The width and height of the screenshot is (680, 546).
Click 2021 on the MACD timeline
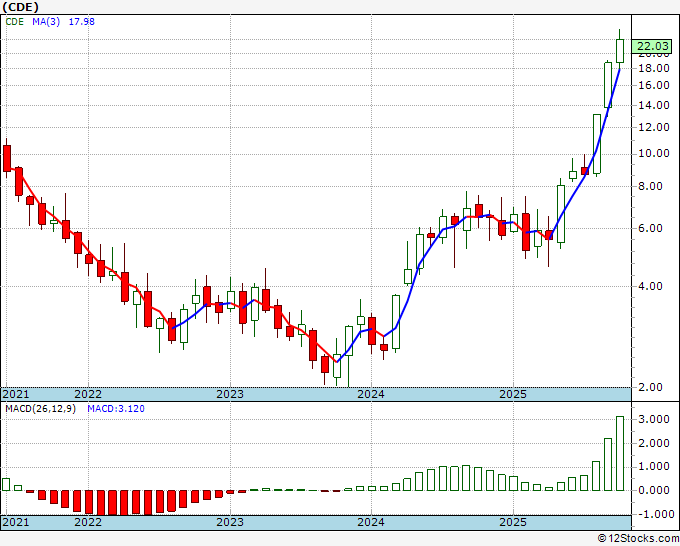pos(16,522)
